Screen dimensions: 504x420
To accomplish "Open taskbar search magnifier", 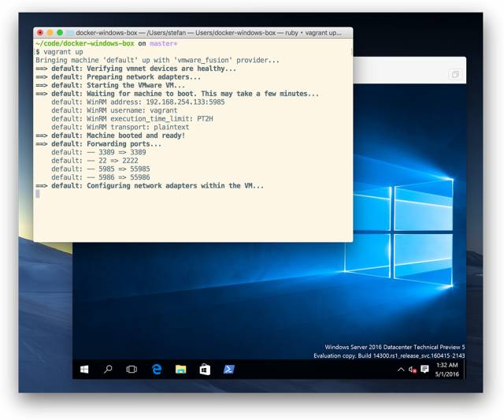I will [108, 370].
